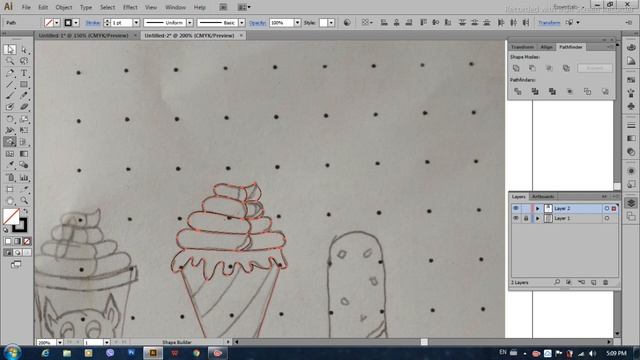This screenshot has width=640, height=360.
Task: Click the Stroke link in control bar
Action: coord(93,23)
